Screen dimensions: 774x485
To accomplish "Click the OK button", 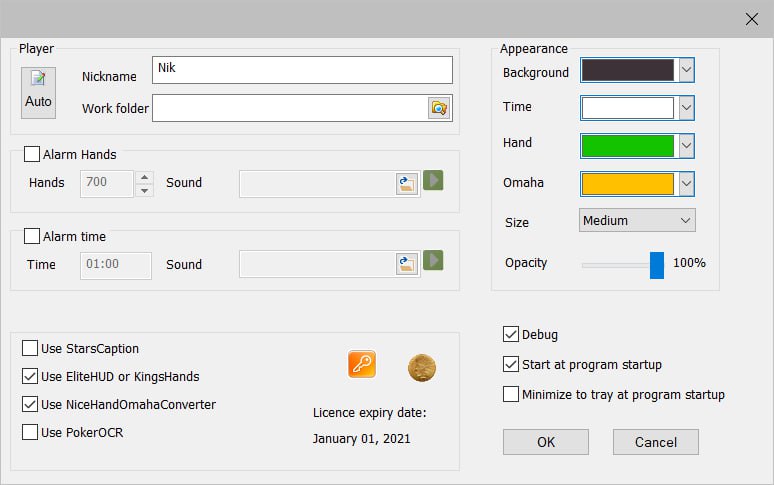I will click(546, 442).
